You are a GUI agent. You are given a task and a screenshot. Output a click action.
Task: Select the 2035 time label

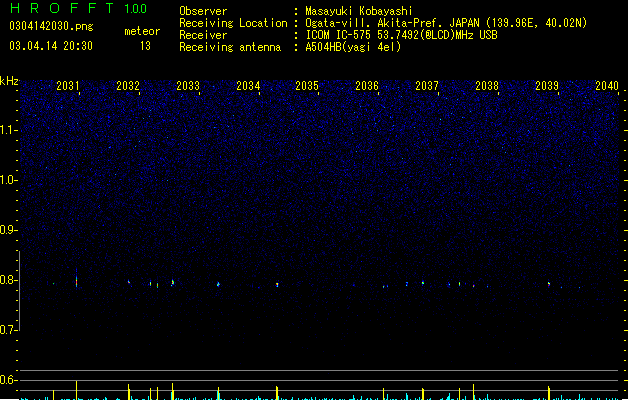point(307,86)
